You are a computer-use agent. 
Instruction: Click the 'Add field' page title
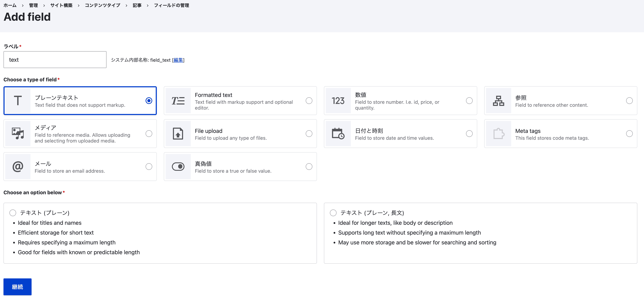[x=27, y=17]
